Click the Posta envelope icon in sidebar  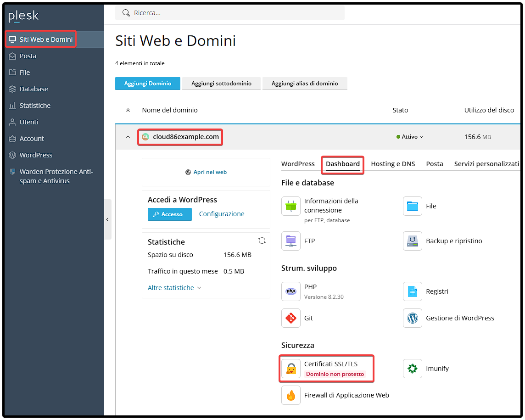click(12, 56)
